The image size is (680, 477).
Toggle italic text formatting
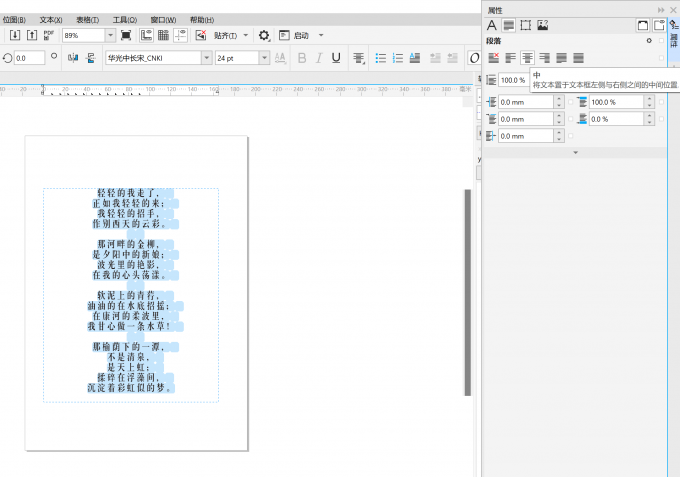point(319,58)
